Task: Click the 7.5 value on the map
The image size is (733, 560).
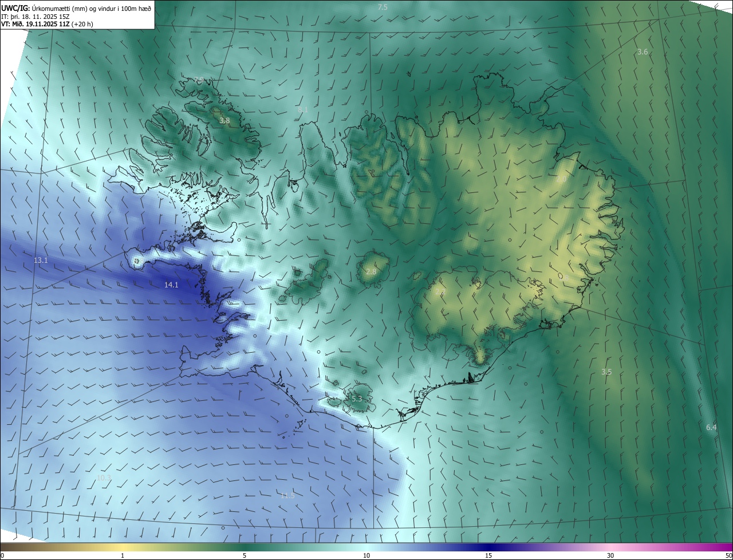Action: click(383, 7)
